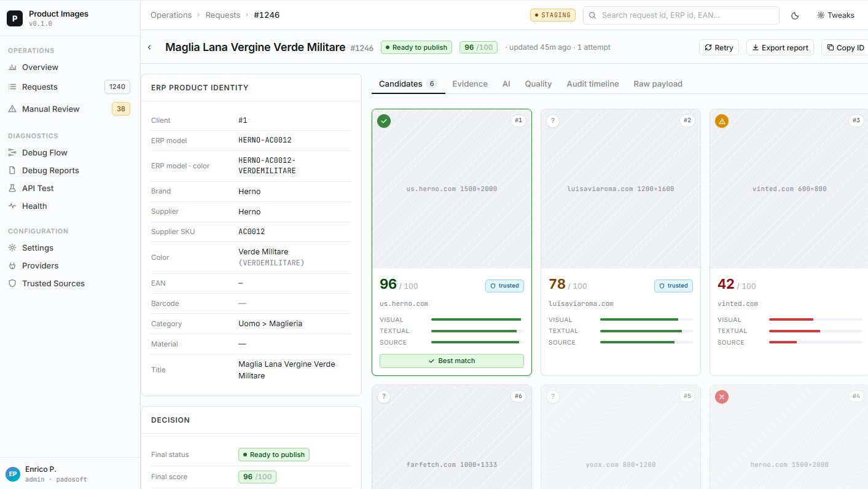Click the Best match button on candidate #1
Viewport: 868px width, 489px height.
pos(452,361)
